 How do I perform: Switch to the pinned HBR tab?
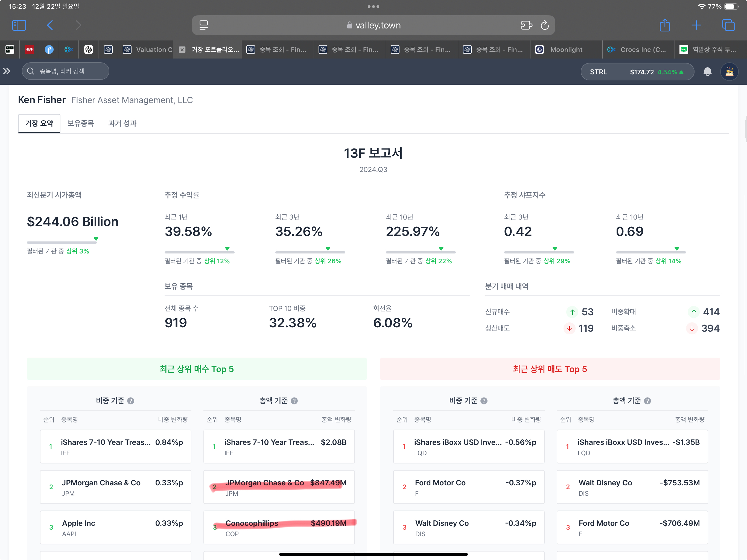pyautogui.click(x=29, y=50)
